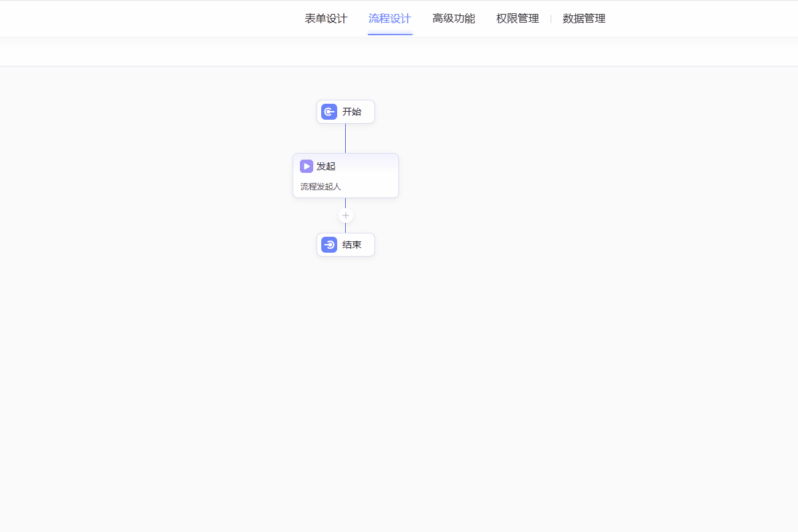The width and height of the screenshot is (798, 532).
Task: Add a node with the plus button
Action: tap(346, 215)
